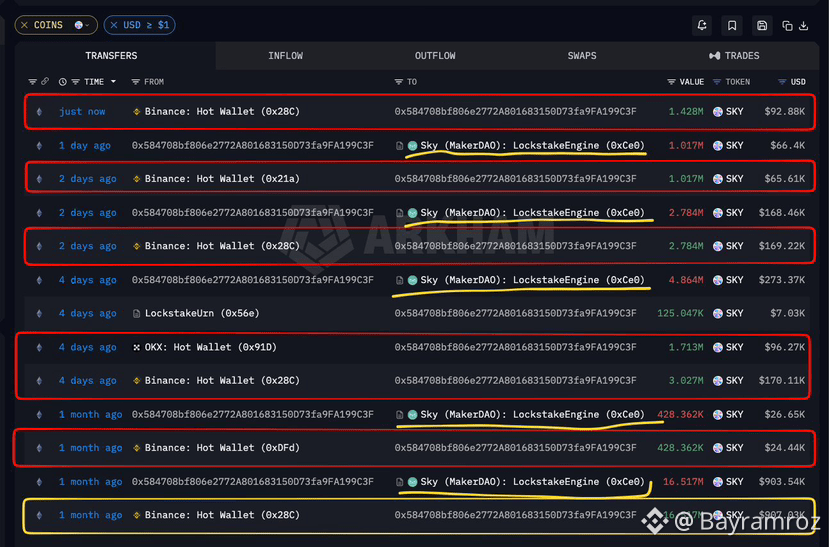Click Binance: Hot Wallet (0x21a)

pos(222,179)
